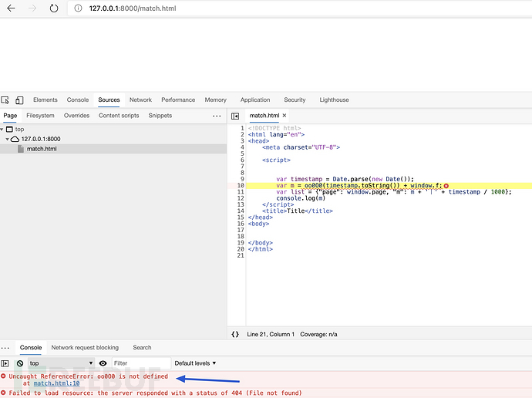Click the eye live expression icon
Image resolution: width=532 pixels, height=398 pixels.
103,363
